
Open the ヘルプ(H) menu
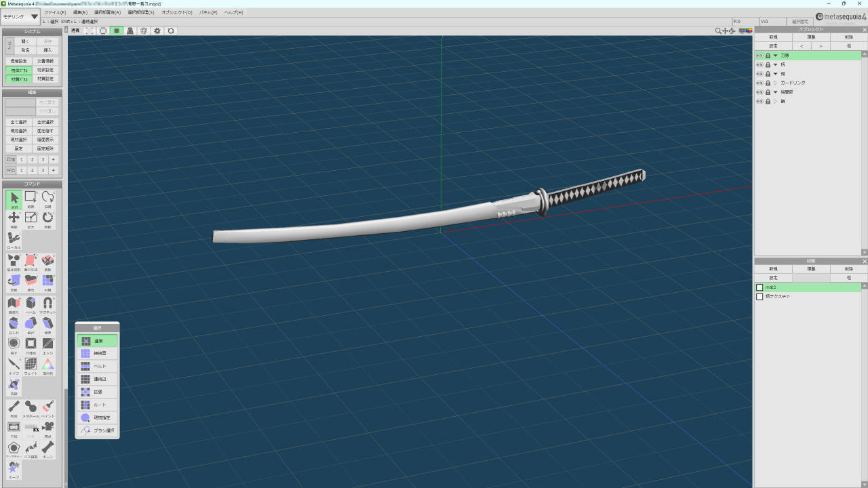(x=234, y=12)
